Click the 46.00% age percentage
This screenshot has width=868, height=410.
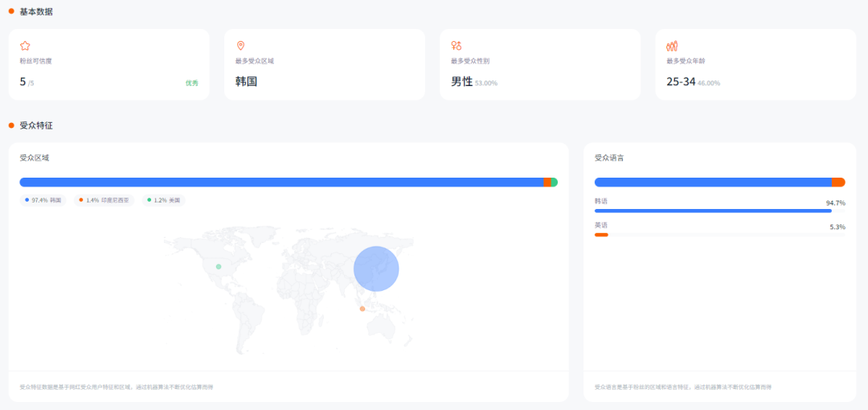[709, 84]
